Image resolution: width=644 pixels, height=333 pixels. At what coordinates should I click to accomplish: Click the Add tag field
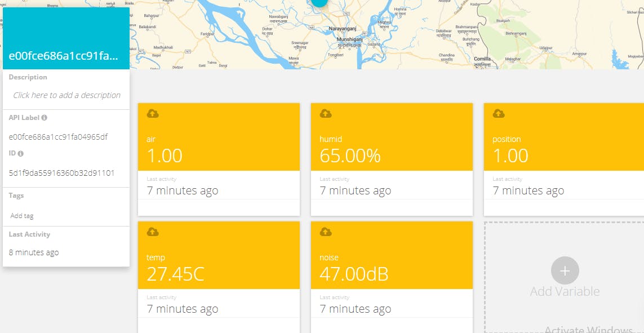coord(22,216)
